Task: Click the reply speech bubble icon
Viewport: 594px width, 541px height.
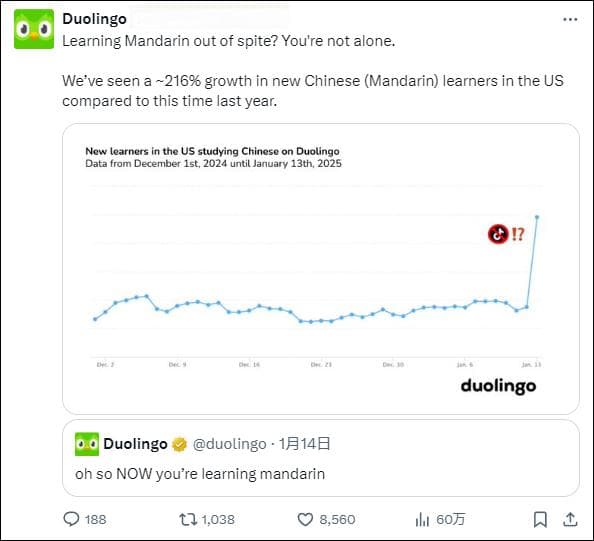Action: (x=71, y=519)
